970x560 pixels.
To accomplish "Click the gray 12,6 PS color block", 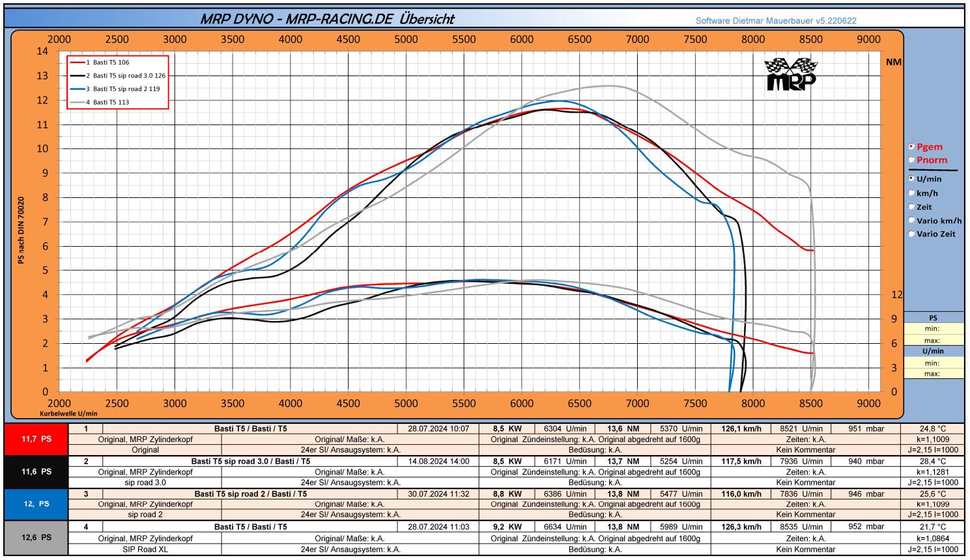I will [x=36, y=538].
